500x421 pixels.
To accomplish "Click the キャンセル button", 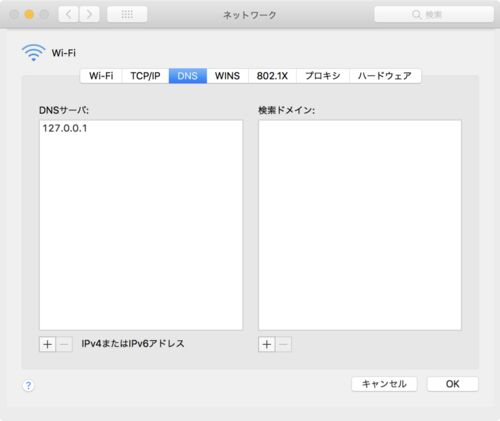I will click(384, 384).
